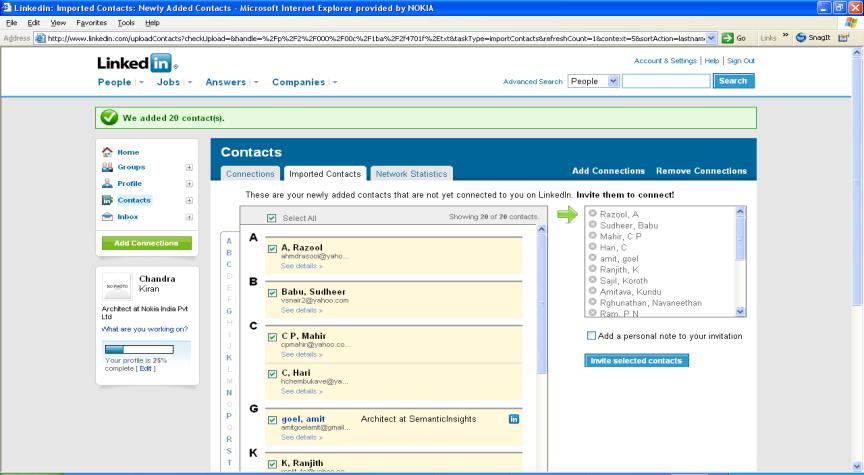Click the Internet Explorer title bar icon
The width and height of the screenshot is (864, 475).
(x=7, y=8)
